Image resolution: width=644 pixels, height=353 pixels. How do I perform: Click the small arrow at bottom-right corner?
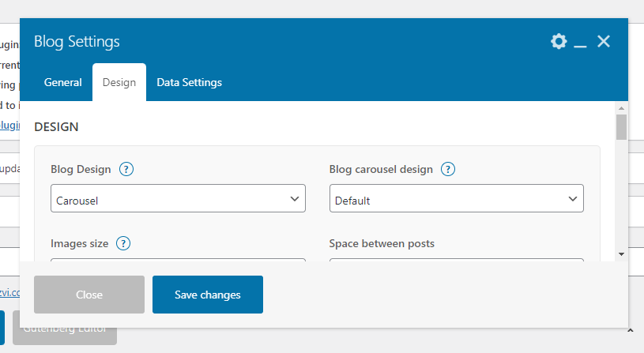[629, 328]
